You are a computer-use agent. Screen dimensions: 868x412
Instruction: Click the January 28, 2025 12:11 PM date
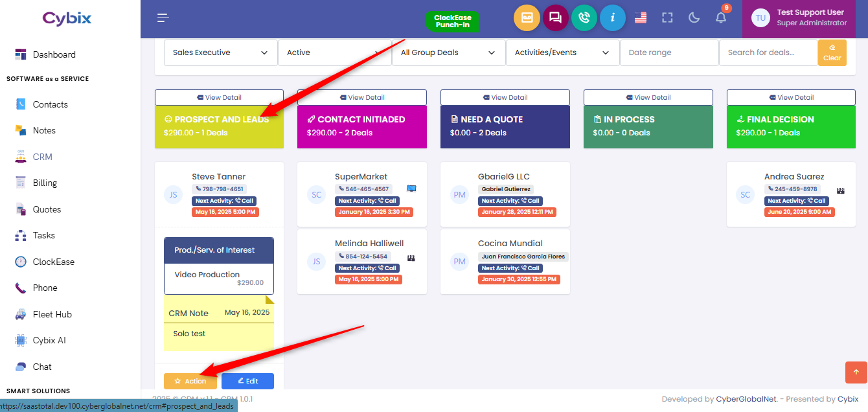click(x=517, y=212)
